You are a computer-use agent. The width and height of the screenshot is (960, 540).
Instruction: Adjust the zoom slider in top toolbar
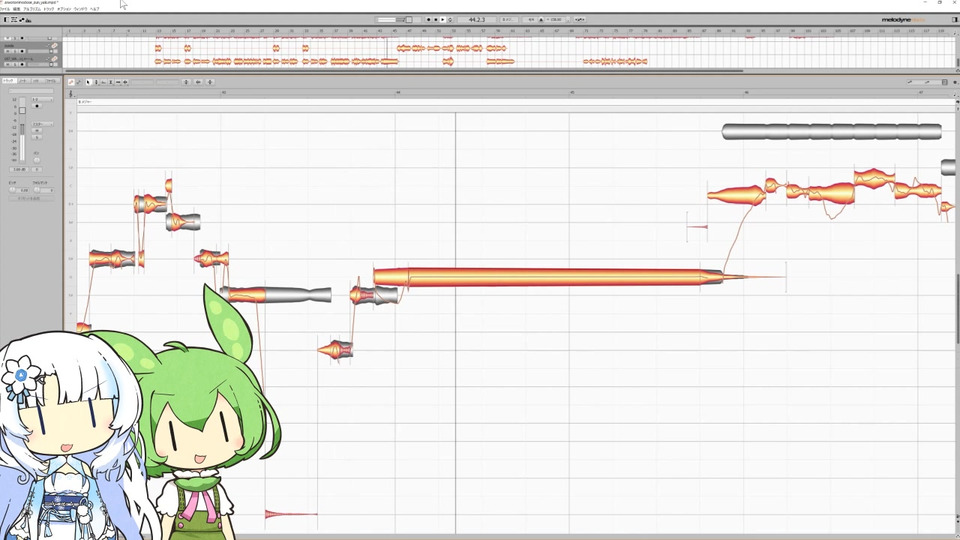394,20
